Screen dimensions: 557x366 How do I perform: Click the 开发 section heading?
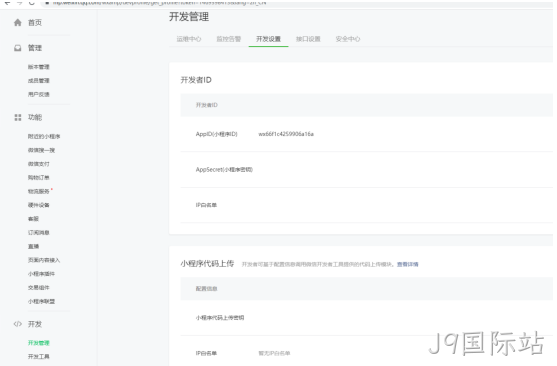pos(35,324)
